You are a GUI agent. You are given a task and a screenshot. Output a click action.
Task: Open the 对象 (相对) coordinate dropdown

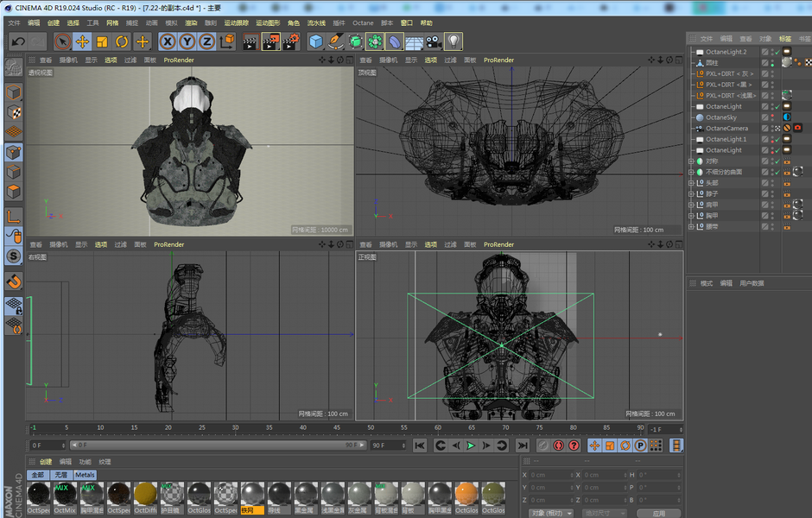(x=551, y=513)
